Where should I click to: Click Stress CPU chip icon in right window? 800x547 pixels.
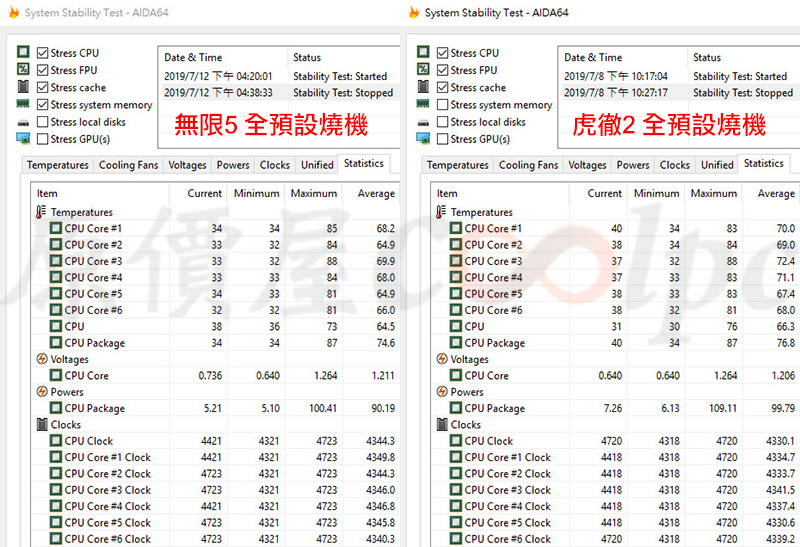423,52
